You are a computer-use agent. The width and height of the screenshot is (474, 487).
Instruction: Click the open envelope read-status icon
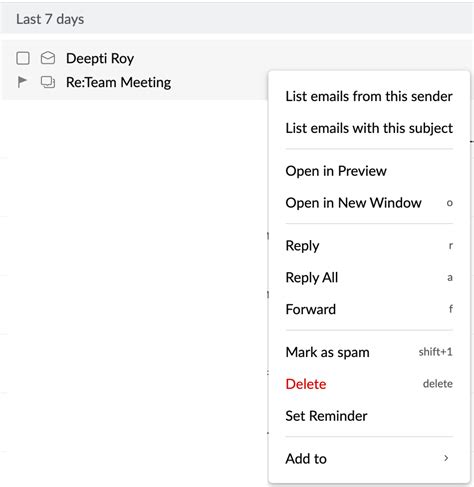tap(48, 58)
